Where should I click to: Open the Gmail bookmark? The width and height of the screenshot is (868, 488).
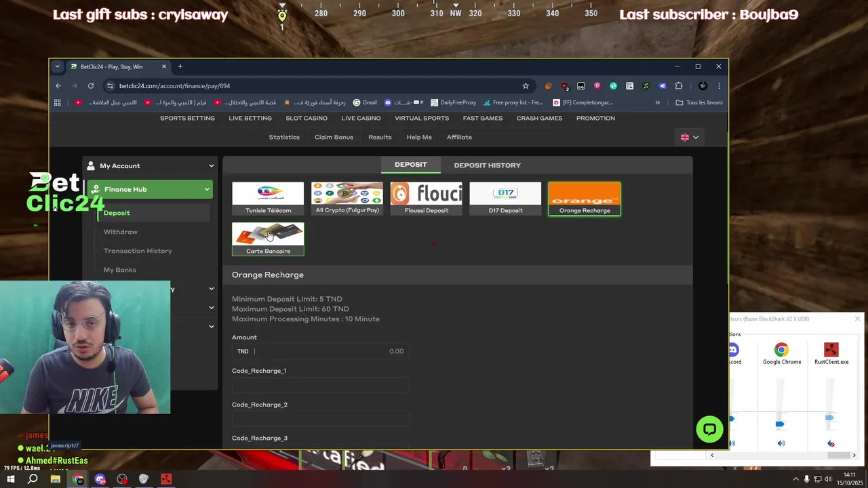(365, 102)
